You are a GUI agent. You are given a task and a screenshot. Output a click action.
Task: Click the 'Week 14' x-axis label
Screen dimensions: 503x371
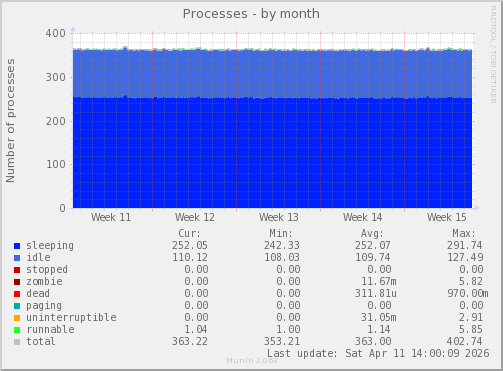(363, 218)
